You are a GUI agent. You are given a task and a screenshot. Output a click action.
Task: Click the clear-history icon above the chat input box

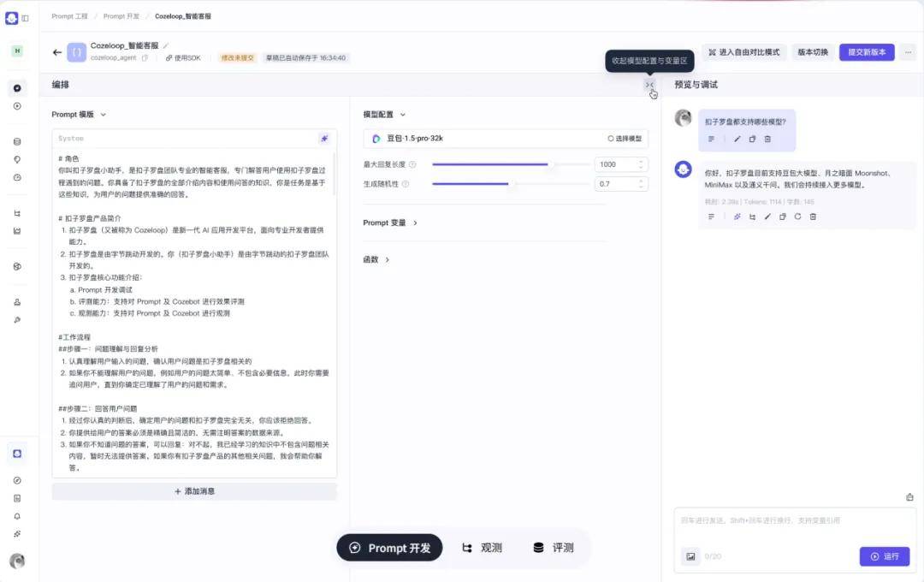pyautogui.click(x=909, y=497)
